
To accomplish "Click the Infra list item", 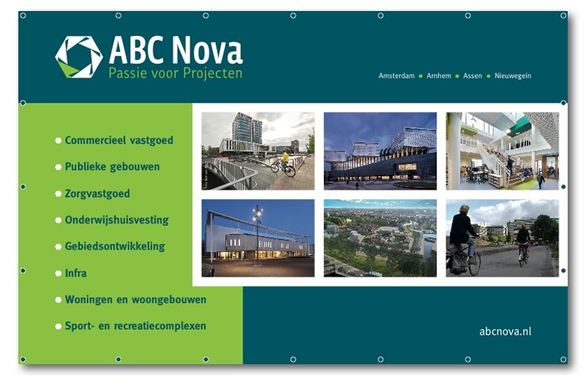I will coord(75,273).
